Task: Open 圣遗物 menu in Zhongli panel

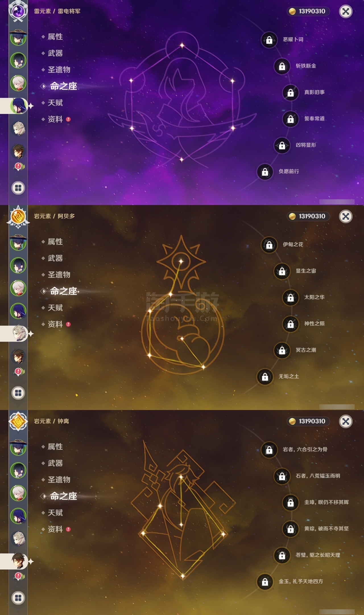Action: pos(59,480)
